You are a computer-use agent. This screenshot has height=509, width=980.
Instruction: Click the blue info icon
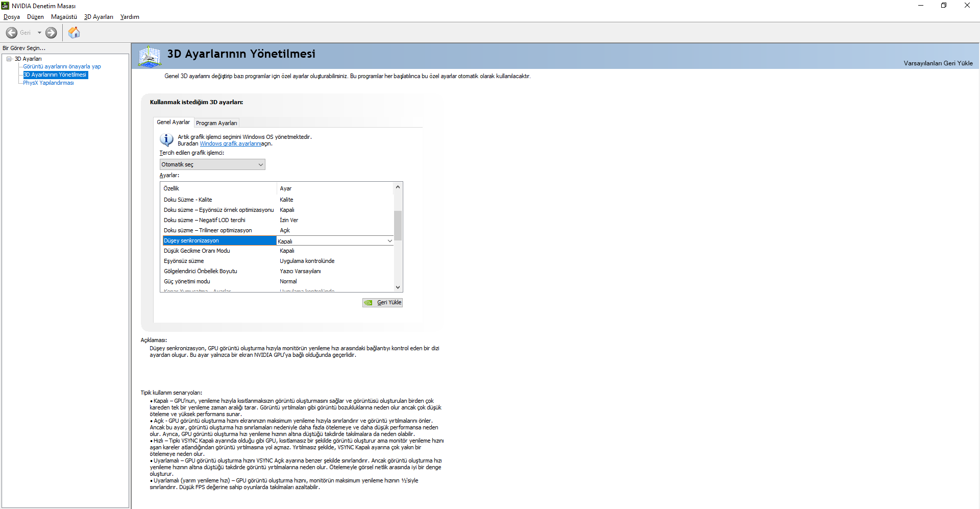(x=166, y=139)
